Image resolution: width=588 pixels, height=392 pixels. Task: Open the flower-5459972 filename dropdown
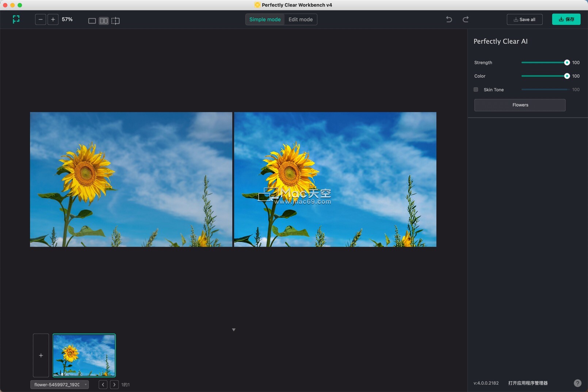(x=60, y=385)
